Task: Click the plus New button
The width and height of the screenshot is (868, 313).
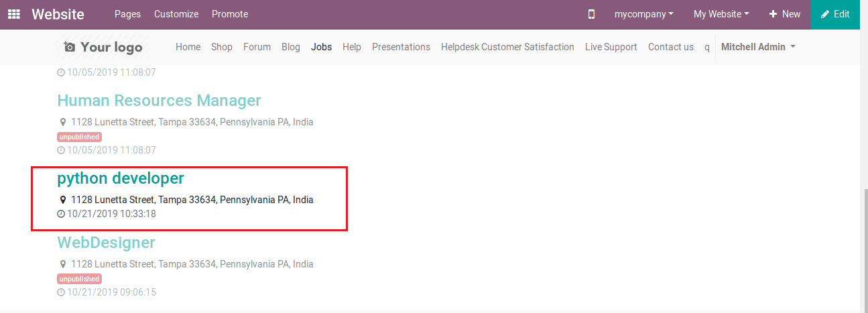Action: tap(784, 14)
